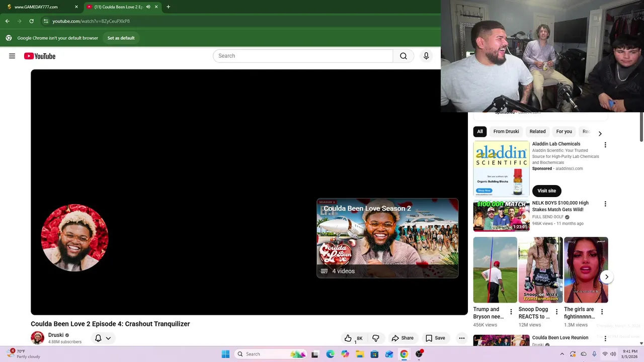The width and height of the screenshot is (644, 362).
Task: Dislike the video with thumbs down
Action: (375, 338)
